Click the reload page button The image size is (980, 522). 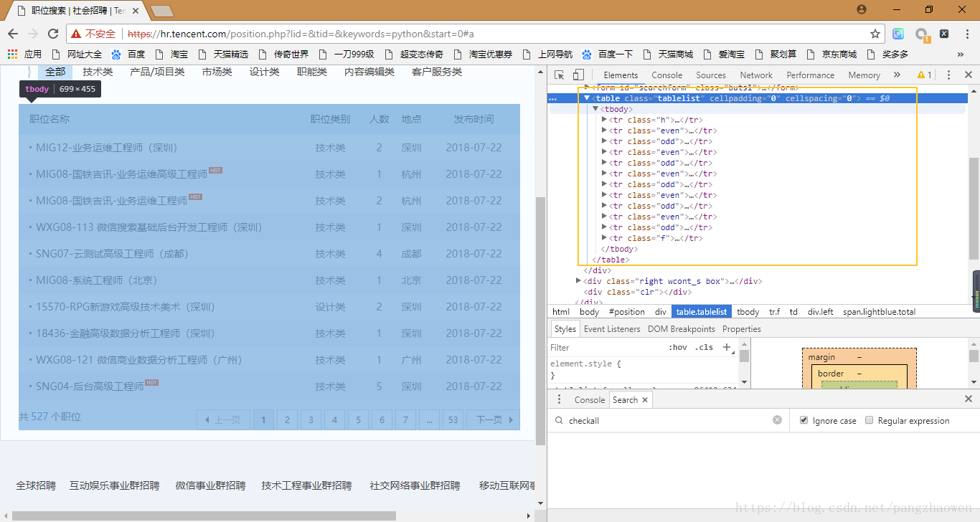coord(52,34)
